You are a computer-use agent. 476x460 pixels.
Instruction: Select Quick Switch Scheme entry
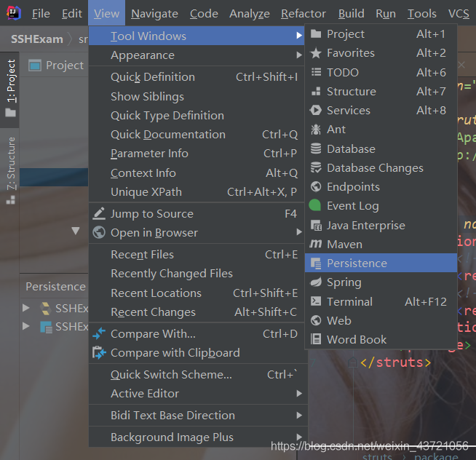[197, 374]
